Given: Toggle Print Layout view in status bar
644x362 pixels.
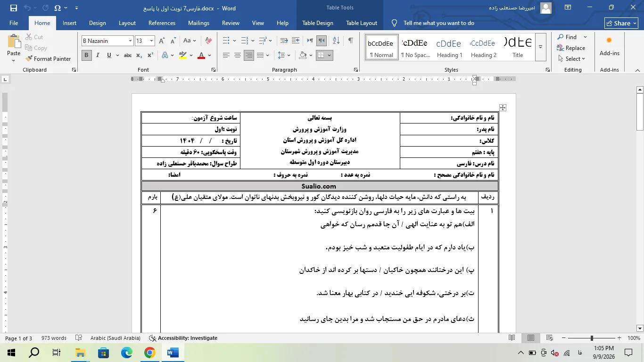Looking at the screenshot, I should coord(531,338).
